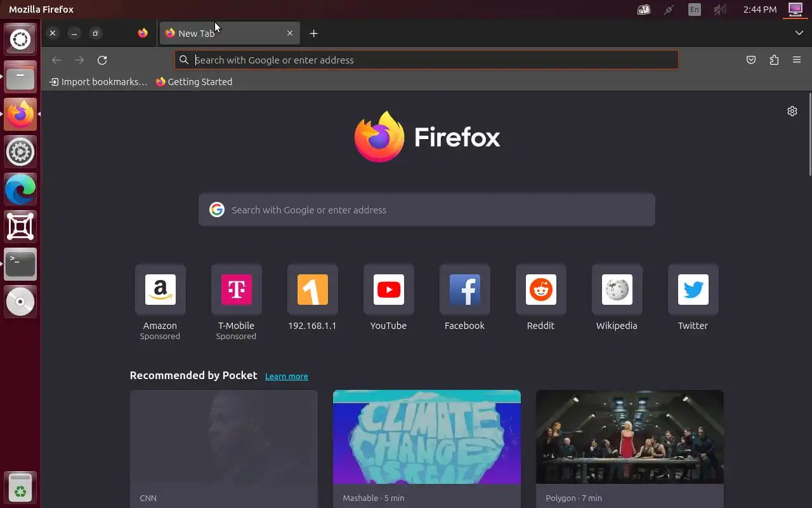Open the 2:44 PM clock menu
This screenshot has height=508, width=812.
coord(760,10)
